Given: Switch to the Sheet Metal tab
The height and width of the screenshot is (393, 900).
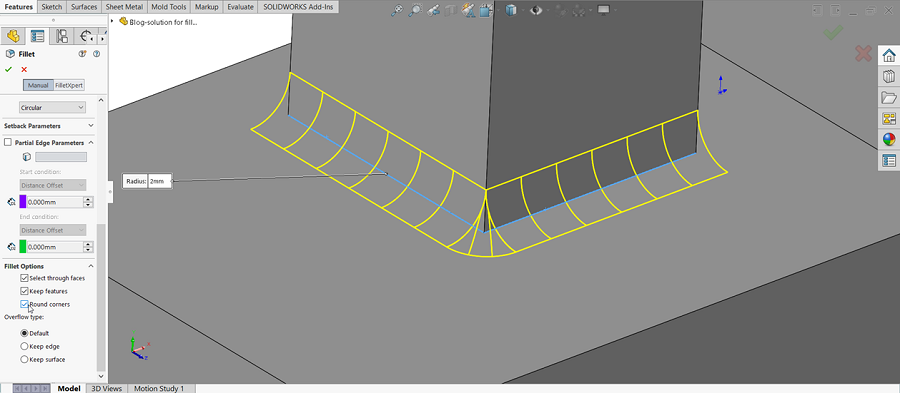Looking at the screenshot, I should tap(125, 7).
